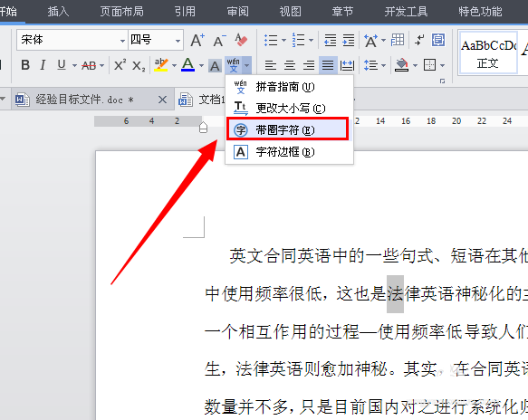Click the clear formatting eraser icon
Screen dimensions: 528x420
pyautogui.click(x=241, y=40)
